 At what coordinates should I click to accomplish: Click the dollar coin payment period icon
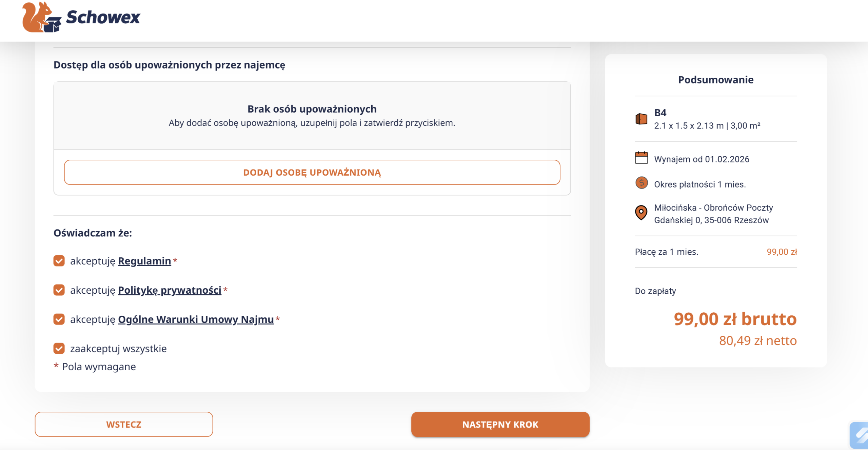641,183
